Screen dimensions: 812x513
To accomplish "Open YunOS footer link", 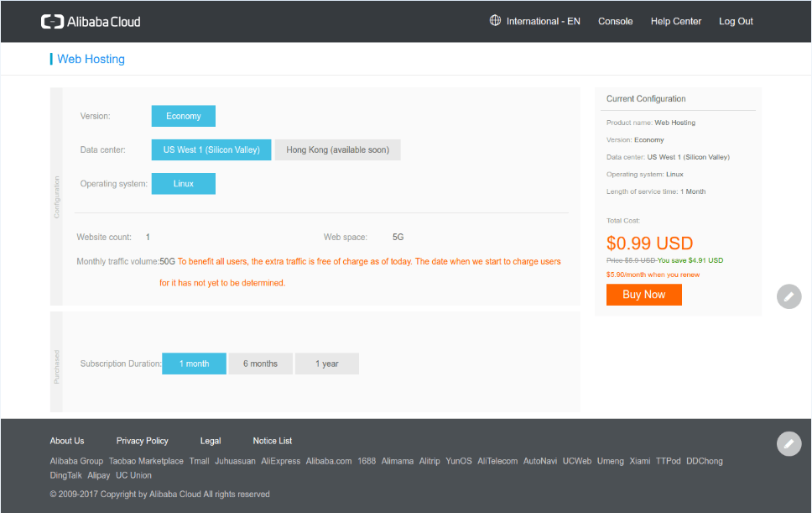I will [x=459, y=461].
